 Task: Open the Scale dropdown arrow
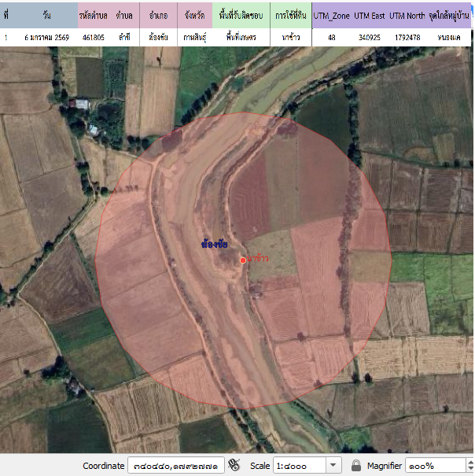(333, 466)
